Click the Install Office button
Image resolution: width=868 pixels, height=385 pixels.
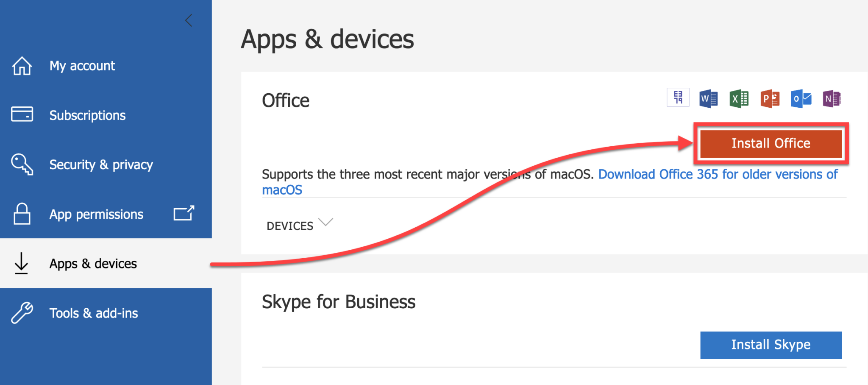click(770, 143)
